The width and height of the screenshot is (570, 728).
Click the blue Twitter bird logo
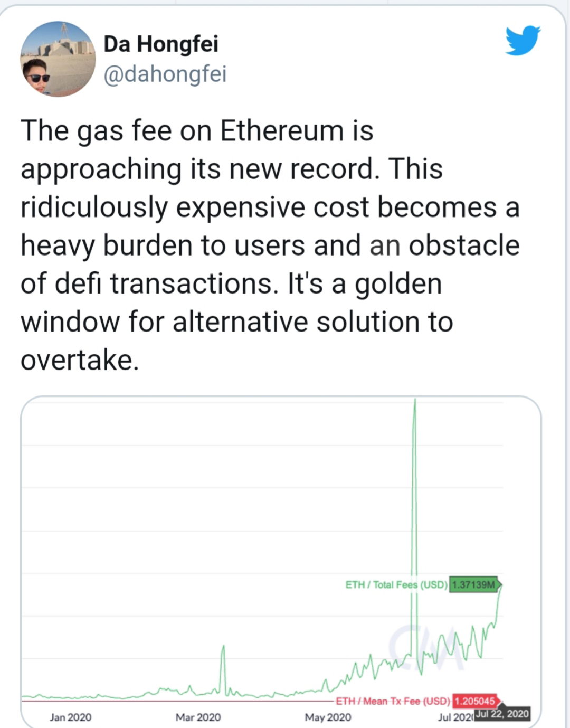tap(522, 40)
